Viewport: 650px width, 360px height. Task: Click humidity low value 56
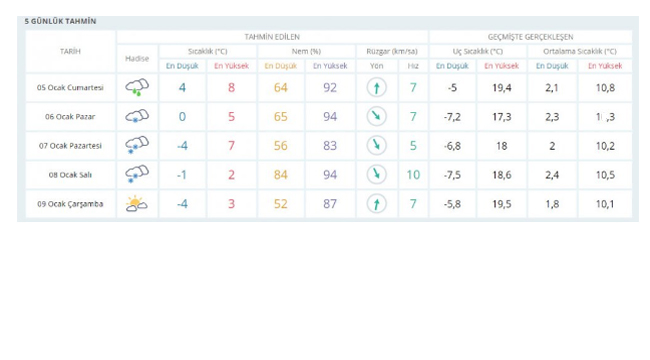(281, 146)
